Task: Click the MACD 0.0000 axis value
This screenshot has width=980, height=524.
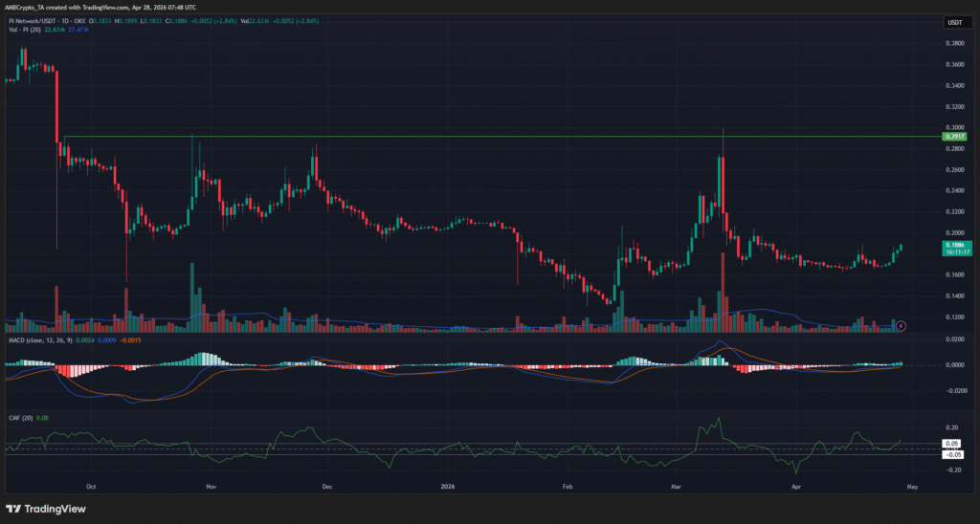Action: (x=954, y=364)
